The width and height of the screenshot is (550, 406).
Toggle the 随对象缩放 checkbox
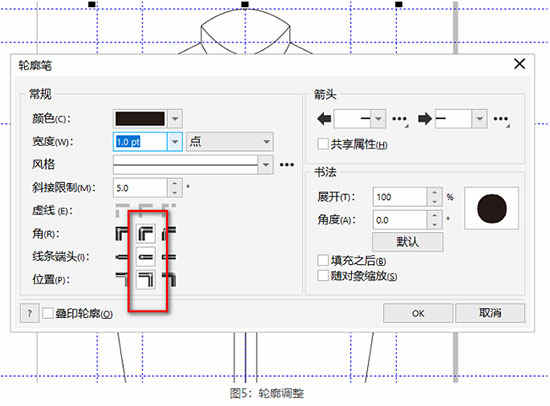[x=323, y=275]
